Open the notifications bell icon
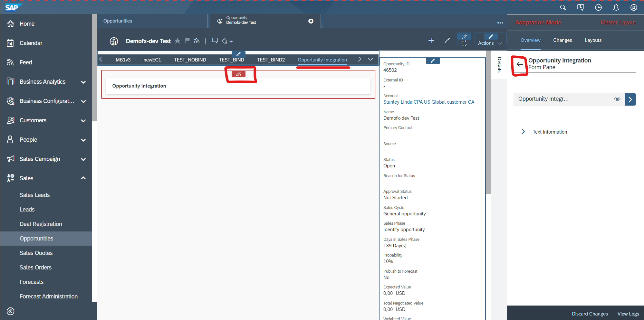 [616, 7]
